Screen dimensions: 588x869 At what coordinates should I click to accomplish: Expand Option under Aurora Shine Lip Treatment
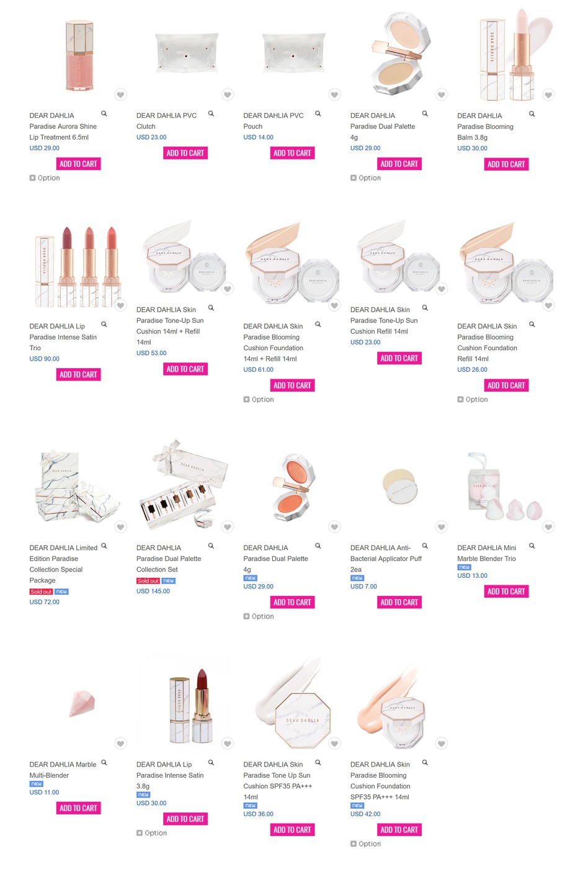(45, 178)
